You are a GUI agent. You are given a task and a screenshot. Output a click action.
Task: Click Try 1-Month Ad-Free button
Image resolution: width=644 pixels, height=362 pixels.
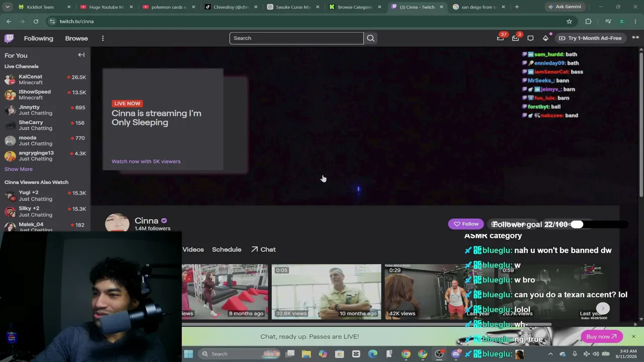click(590, 38)
